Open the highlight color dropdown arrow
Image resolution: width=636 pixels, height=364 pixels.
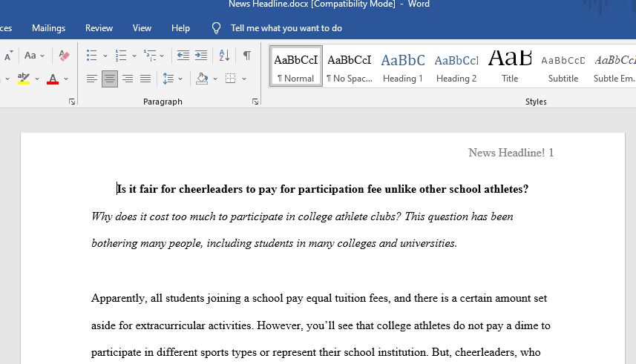coord(37,79)
